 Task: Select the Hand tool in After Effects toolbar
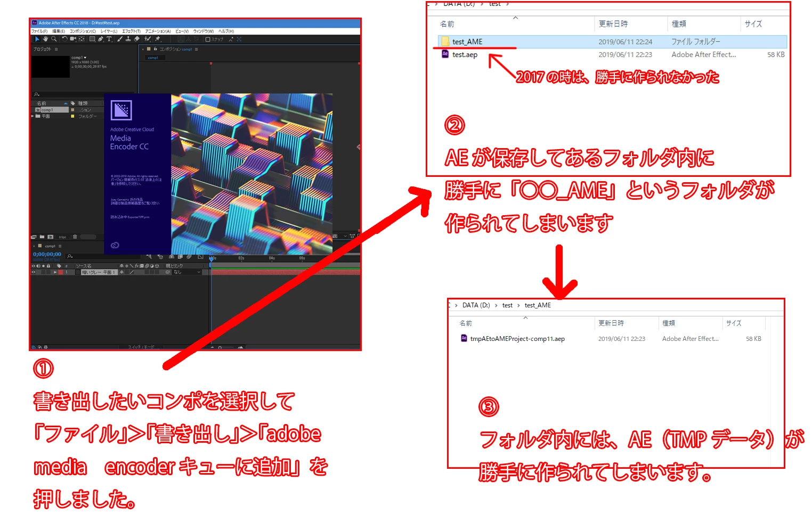[45, 39]
